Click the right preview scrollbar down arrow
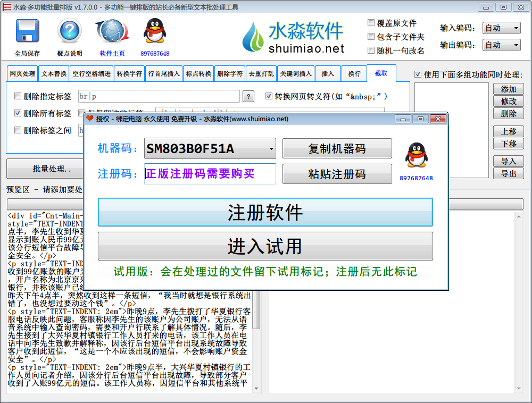532x403 pixels. (518, 389)
